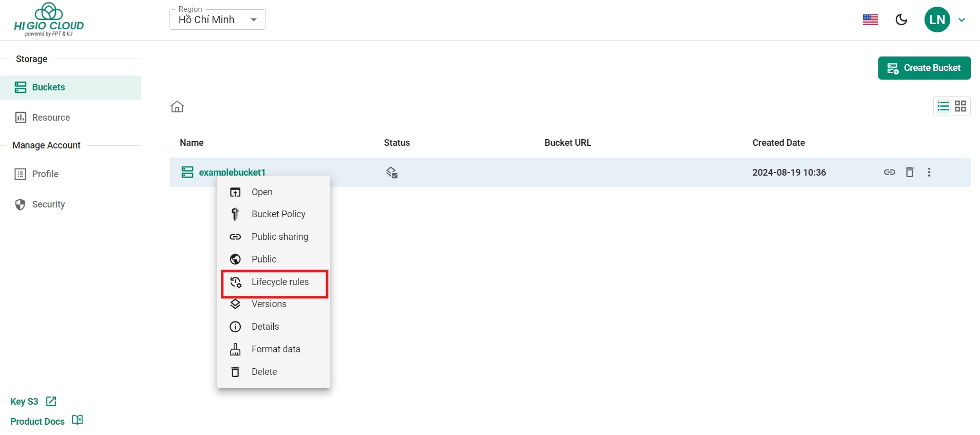This screenshot has height=435, width=980.
Task: Click the LN user avatar
Action: [937, 20]
